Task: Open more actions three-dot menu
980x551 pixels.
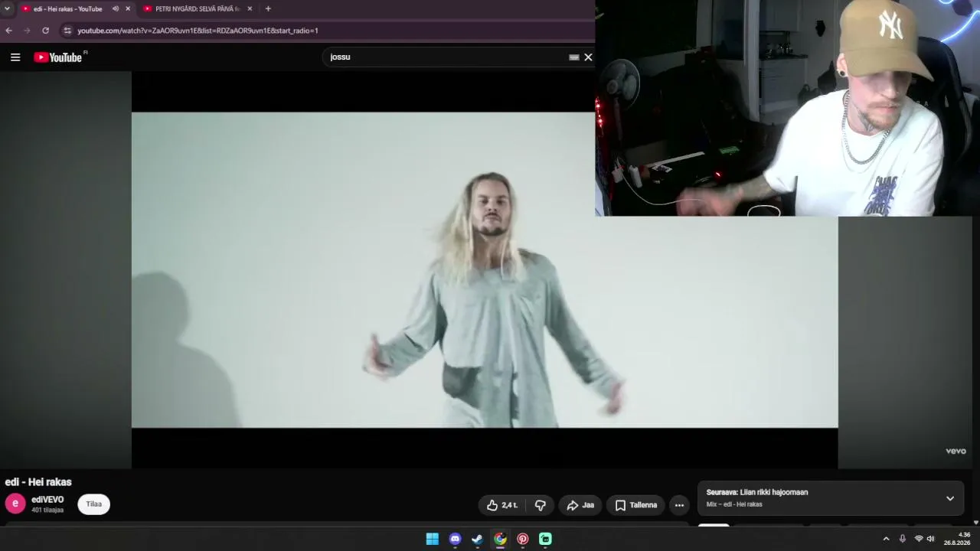Action: coord(679,505)
